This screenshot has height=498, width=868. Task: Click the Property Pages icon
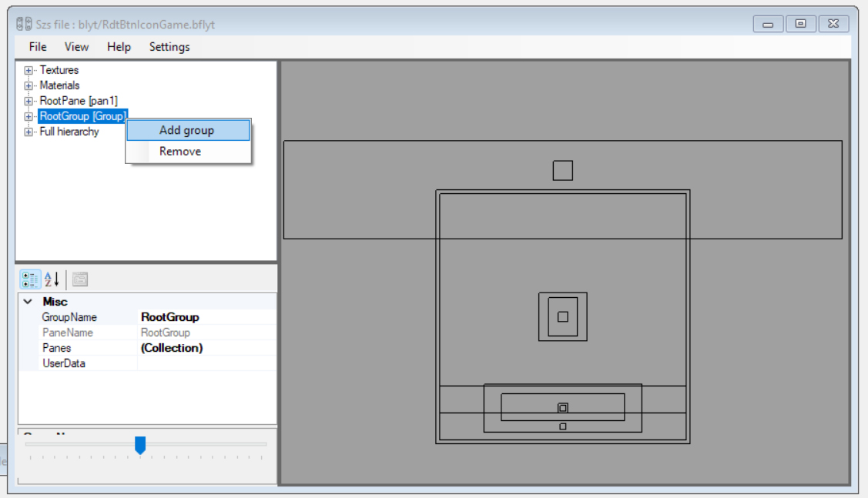pos(80,279)
